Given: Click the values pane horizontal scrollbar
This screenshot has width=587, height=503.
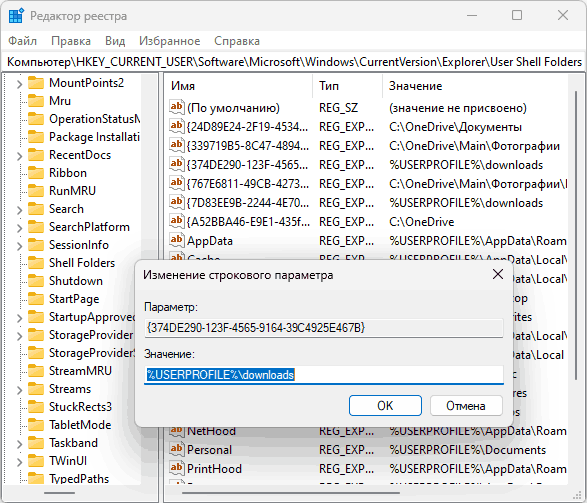Looking at the screenshot, I should [x=292, y=493].
